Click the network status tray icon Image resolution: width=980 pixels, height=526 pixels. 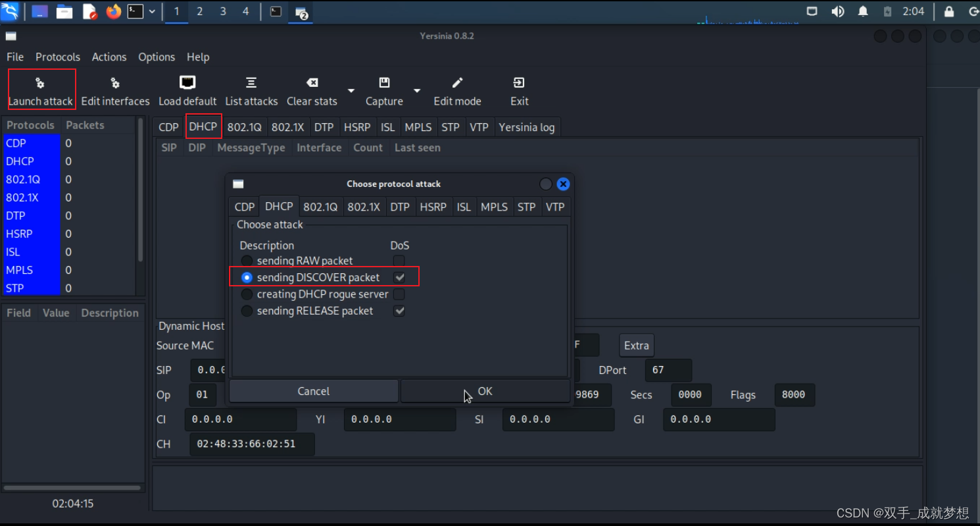pyautogui.click(x=812, y=11)
